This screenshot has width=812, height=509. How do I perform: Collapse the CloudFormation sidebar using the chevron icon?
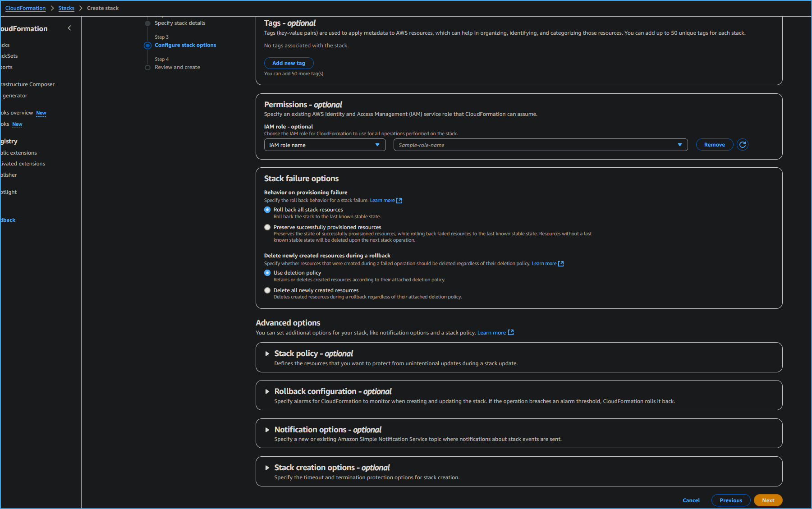(69, 28)
